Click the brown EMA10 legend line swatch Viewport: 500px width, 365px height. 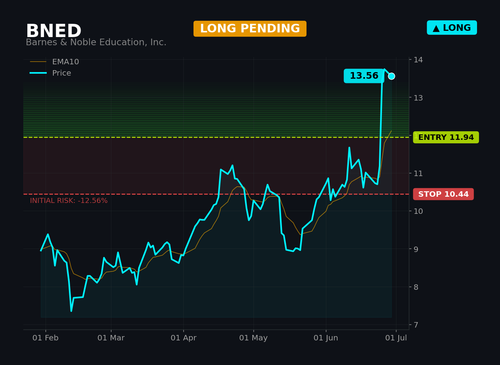click(38, 62)
